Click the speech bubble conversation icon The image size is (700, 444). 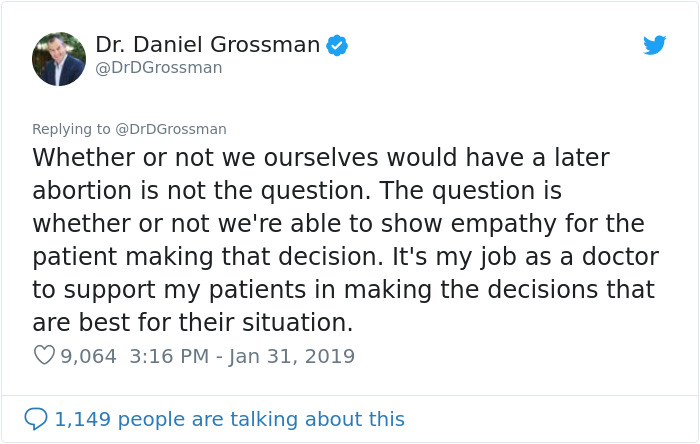coord(36,419)
